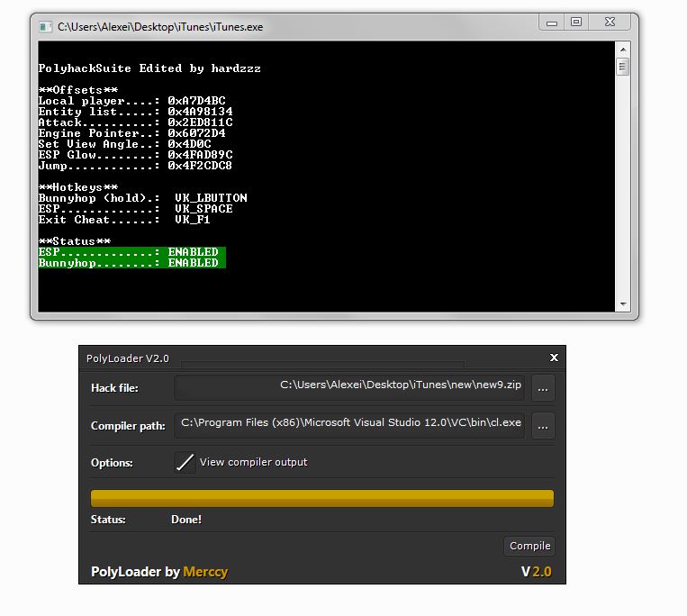Close the PolyLoader V2.0 window
This screenshot has height=616, width=687.
click(554, 358)
